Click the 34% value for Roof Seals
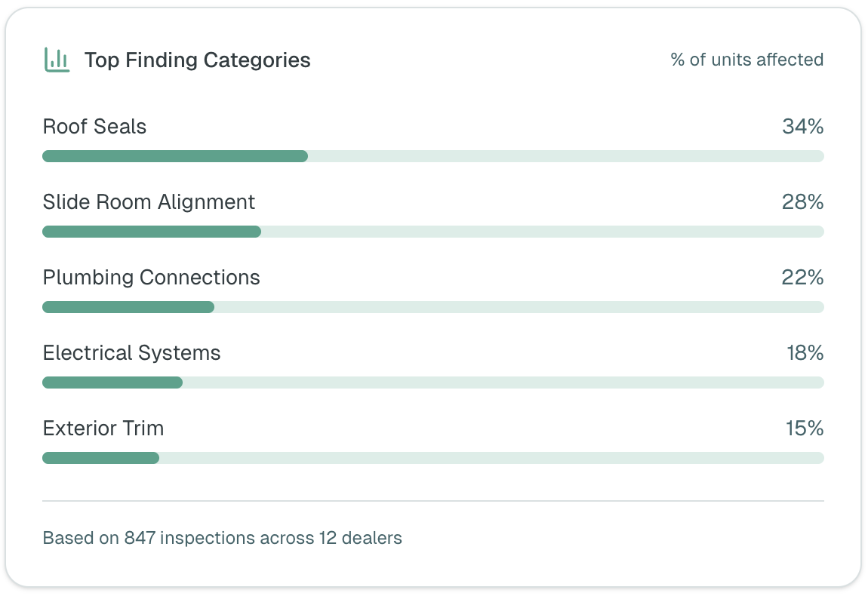Image resolution: width=868 pixels, height=596 pixels. (802, 126)
